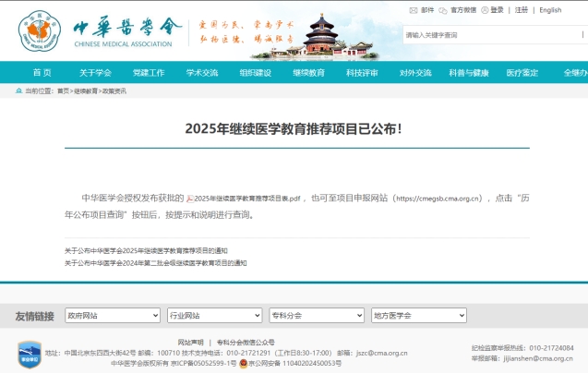Click the PDF file icon in article
The image size is (588, 374).
[190, 199]
